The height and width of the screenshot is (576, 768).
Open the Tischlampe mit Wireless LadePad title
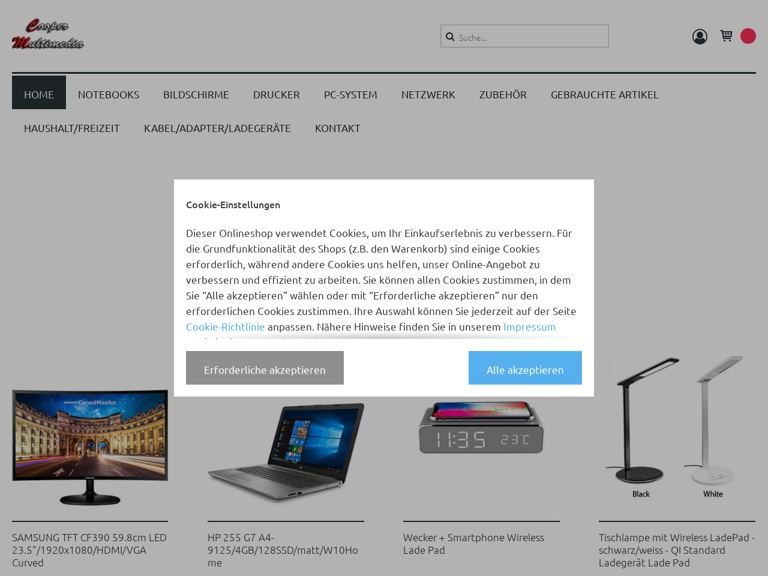(x=676, y=550)
